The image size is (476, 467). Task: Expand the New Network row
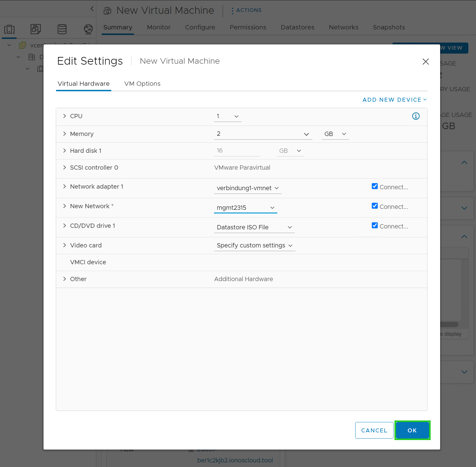(x=64, y=206)
